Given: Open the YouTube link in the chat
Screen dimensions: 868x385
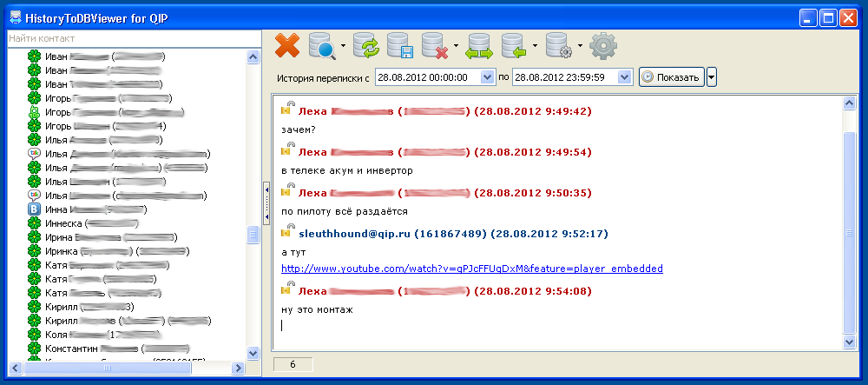Looking at the screenshot, I should (x=471, y=269).
